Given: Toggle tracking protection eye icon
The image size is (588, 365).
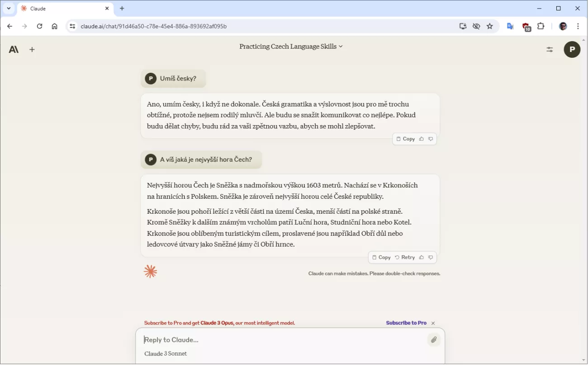Looking at the screenshot, I should [x=476, y=26].
